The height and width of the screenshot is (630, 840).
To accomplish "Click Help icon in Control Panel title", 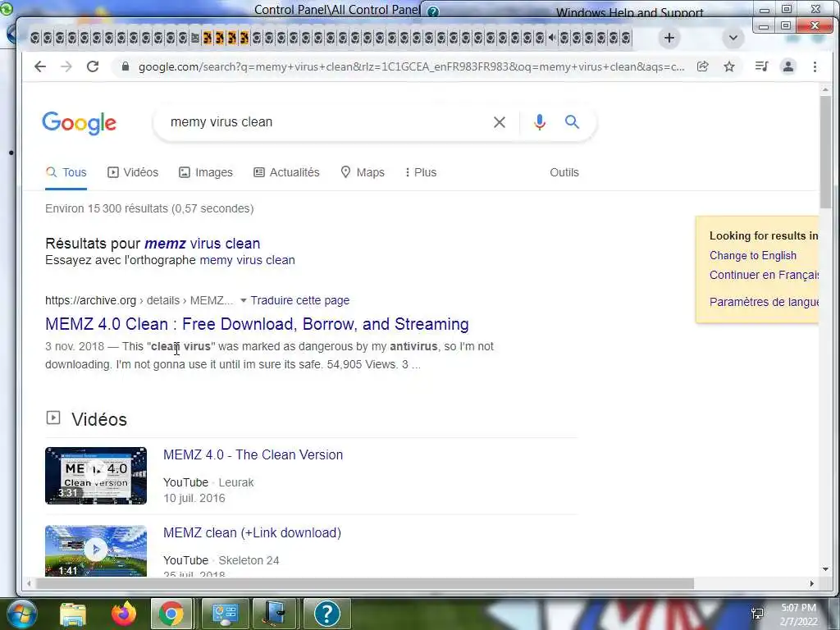I will (x=433, y=11).
